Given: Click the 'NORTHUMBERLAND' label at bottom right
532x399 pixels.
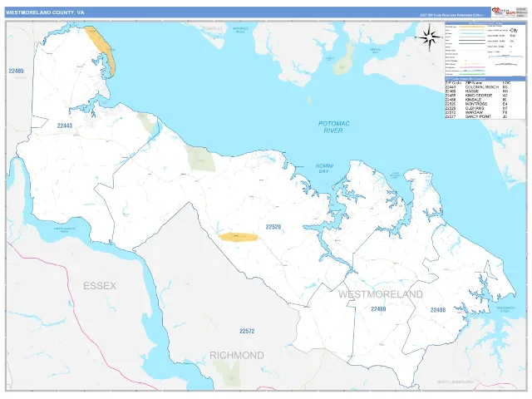Looking at the screenshot, I should click(455, 382).
